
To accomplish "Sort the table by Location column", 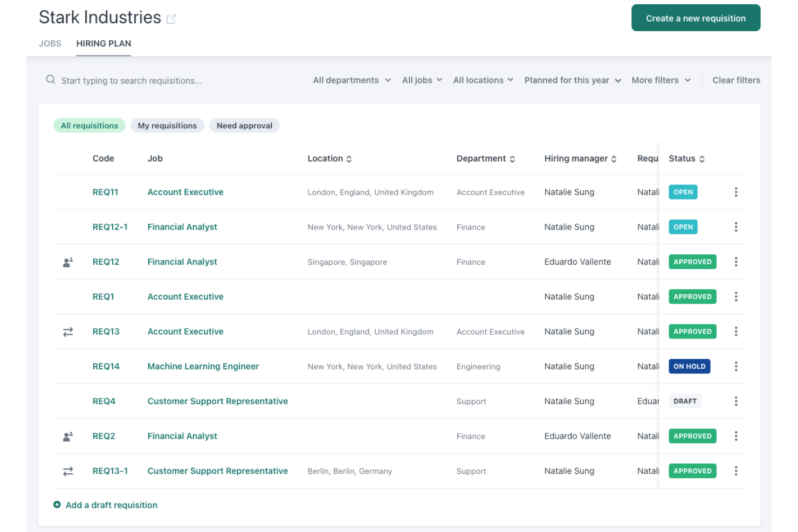I will click(329, 158).
